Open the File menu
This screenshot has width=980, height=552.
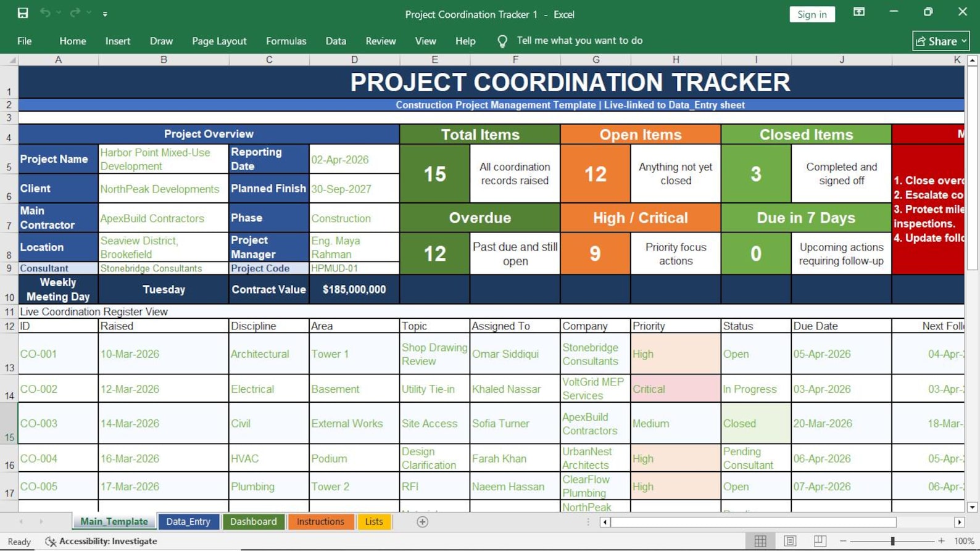(x=25, y=41)
